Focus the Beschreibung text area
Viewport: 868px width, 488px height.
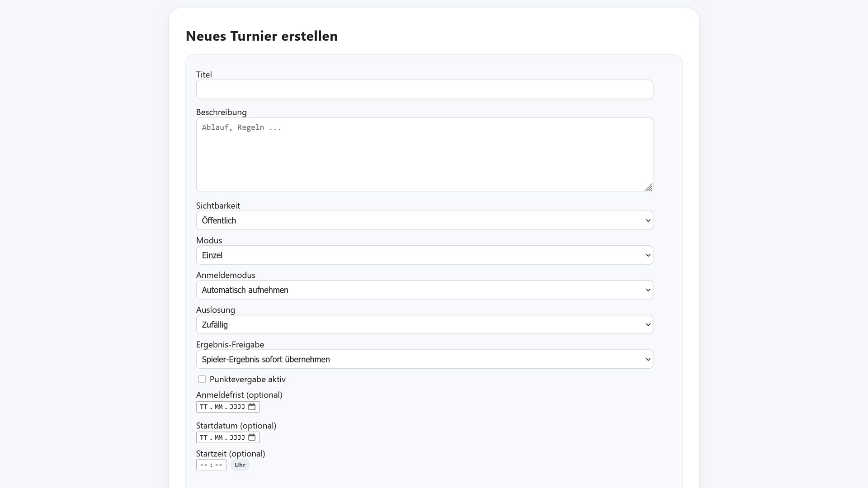[425, 155]
